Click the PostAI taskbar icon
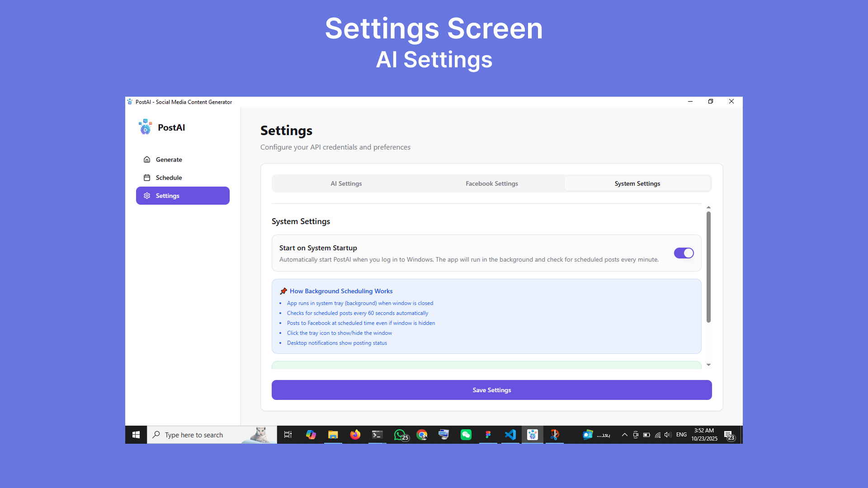Image resolution: width=868 pixels, height=488 pixels. coord(532,435)
